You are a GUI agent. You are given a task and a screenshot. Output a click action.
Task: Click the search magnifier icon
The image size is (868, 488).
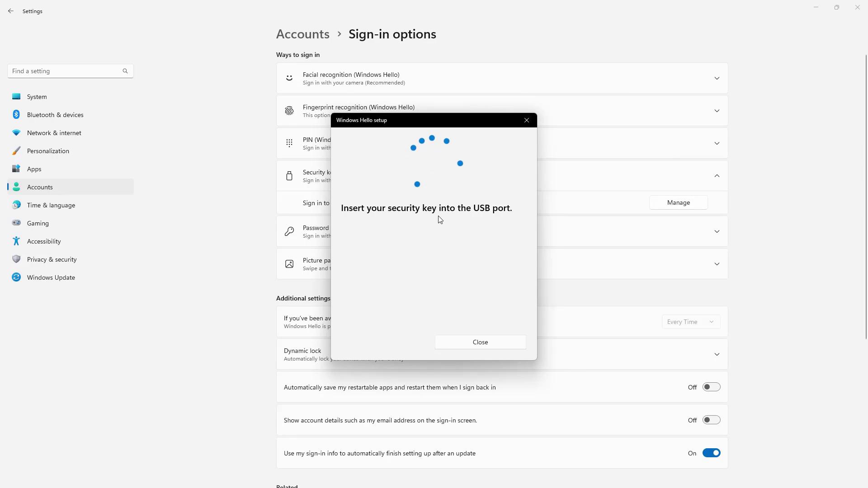[125, 71]
